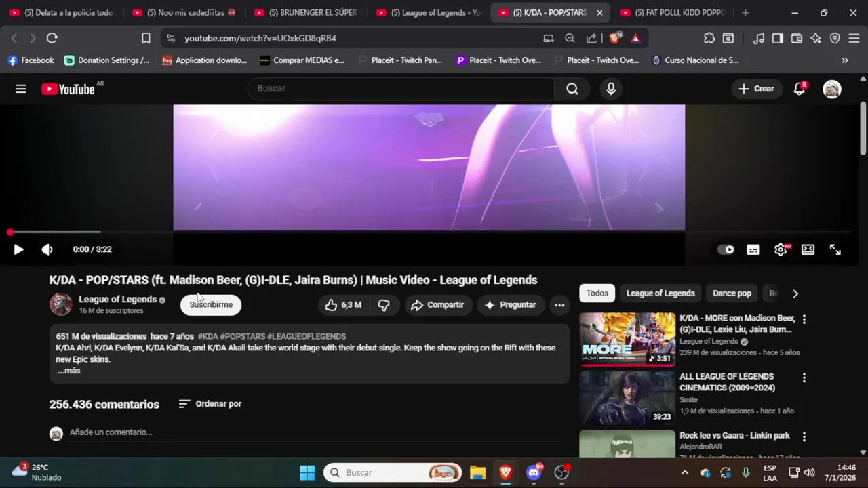Image resolution: width=868 pixels, height=488 pixels.
Task: Open Brave VPN shield icon
Action: 835,38
